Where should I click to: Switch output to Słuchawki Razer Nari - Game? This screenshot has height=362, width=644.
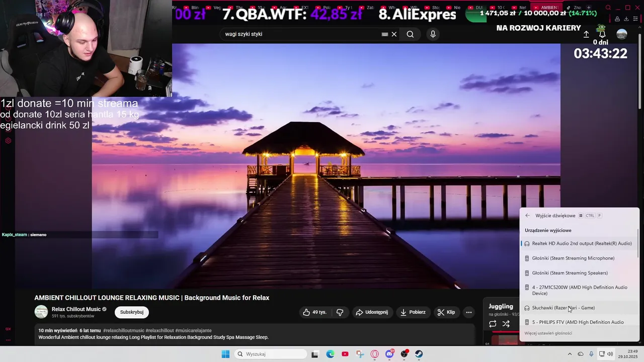coord(579,308)
